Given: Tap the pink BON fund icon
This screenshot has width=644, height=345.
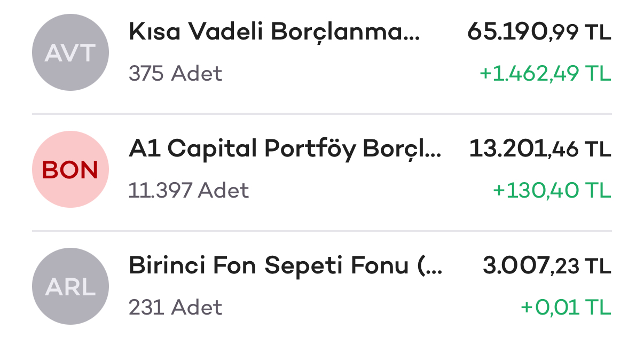Looking at the screenshot, I should tap(70, 170).
